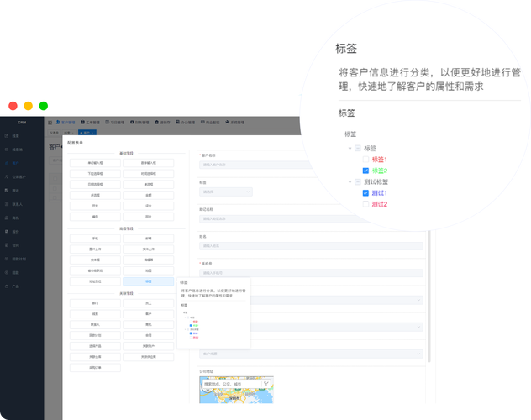Add the 联系人 associated field
The height and width of the screenshot is (420, 531).
[95, 324]
